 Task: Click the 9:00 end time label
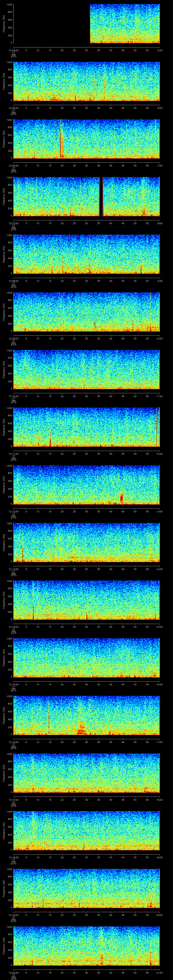pyautogui.click(x=160, y=281)
